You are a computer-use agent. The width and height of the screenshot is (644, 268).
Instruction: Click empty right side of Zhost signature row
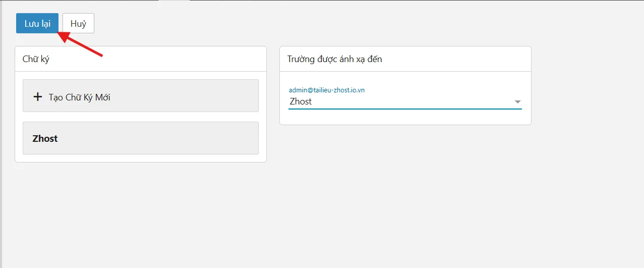tap(202, 138)
